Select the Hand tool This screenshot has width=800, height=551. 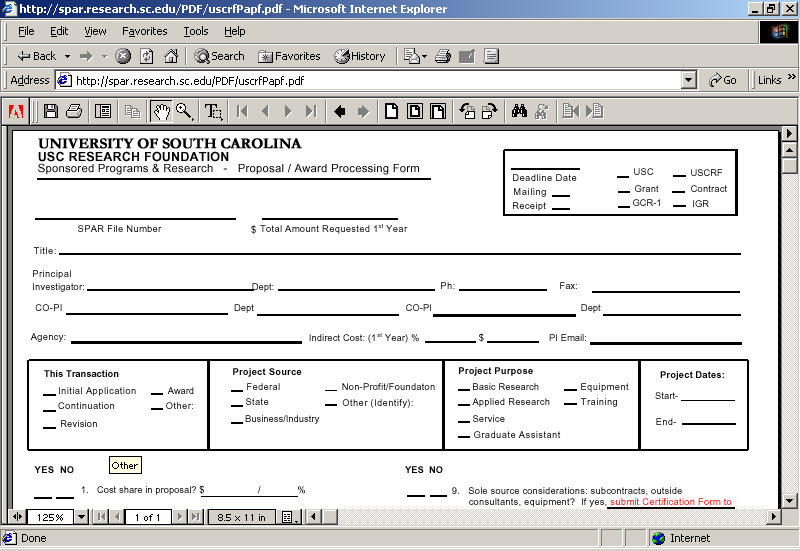162,111
